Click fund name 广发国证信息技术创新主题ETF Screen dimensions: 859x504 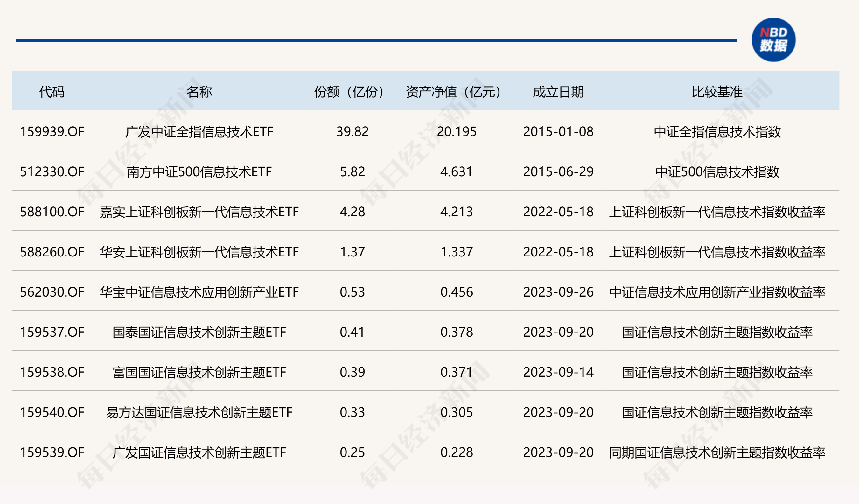tap(199, 452)
